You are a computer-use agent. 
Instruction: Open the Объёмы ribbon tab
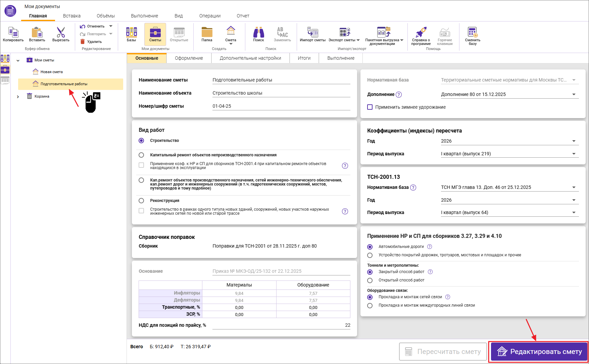point(106,16)
